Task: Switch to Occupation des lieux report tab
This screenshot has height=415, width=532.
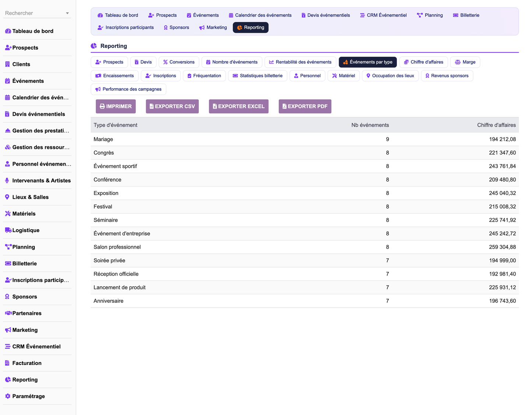Action: tap(390, 76)
